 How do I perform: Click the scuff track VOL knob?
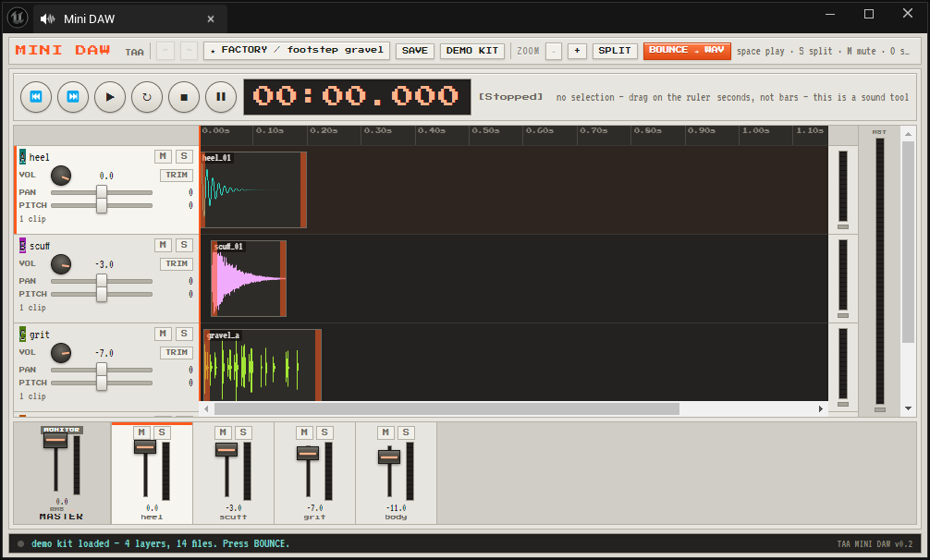(x=60, y=264)
